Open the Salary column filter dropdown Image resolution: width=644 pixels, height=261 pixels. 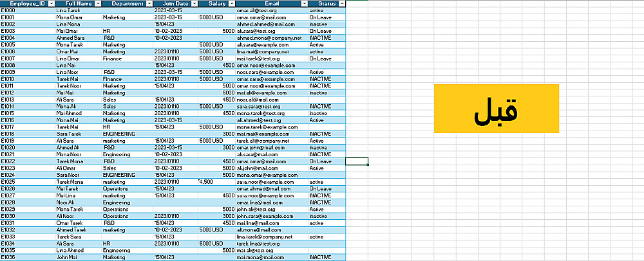232,3
